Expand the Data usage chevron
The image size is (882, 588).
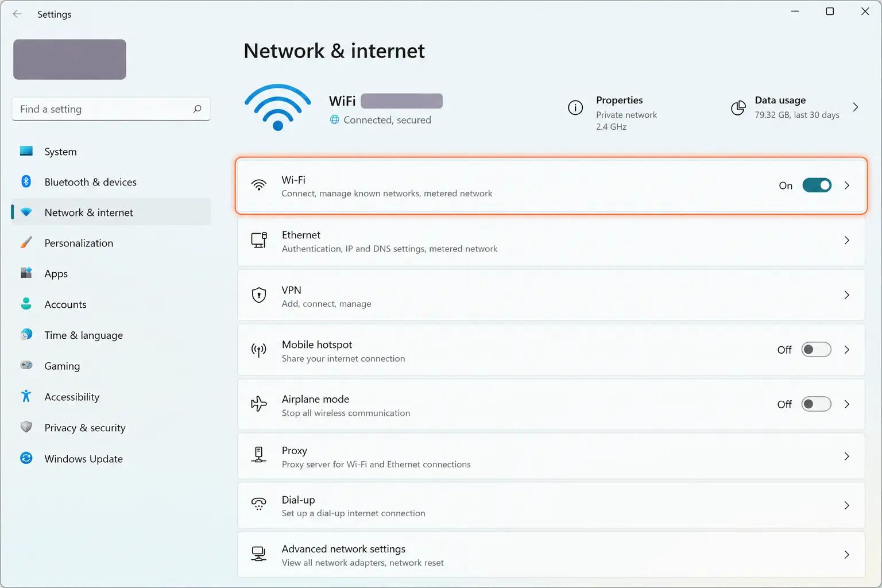click(x=856, y=107)
